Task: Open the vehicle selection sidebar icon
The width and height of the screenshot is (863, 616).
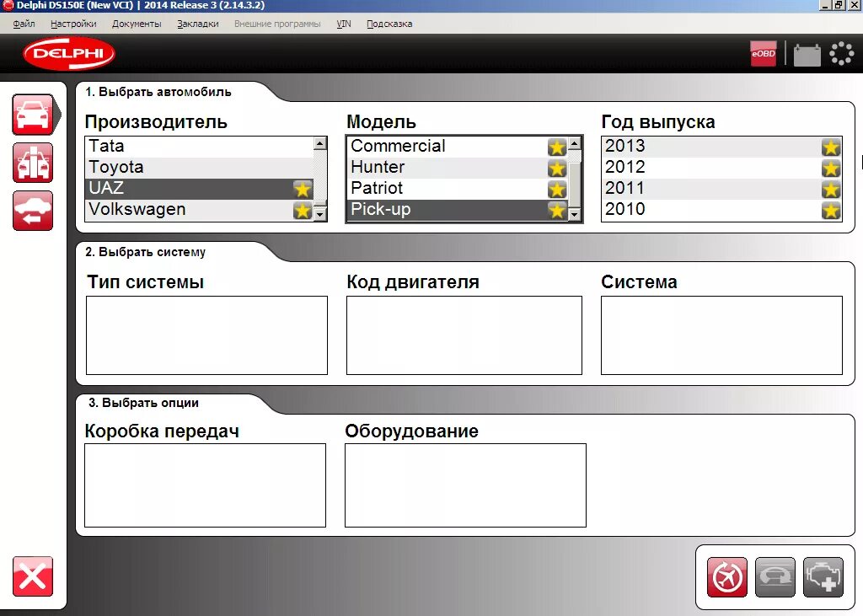Action: (33, 115)
